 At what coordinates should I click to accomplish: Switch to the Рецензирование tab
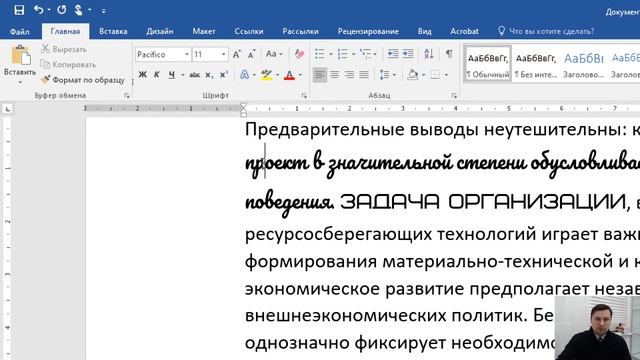(368, 31)
